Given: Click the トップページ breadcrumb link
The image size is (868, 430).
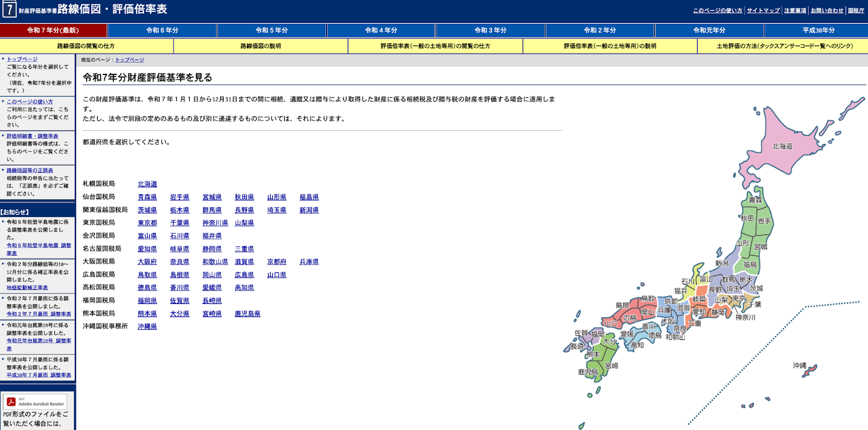Looking at the screenshot, I should pos(130,60).
